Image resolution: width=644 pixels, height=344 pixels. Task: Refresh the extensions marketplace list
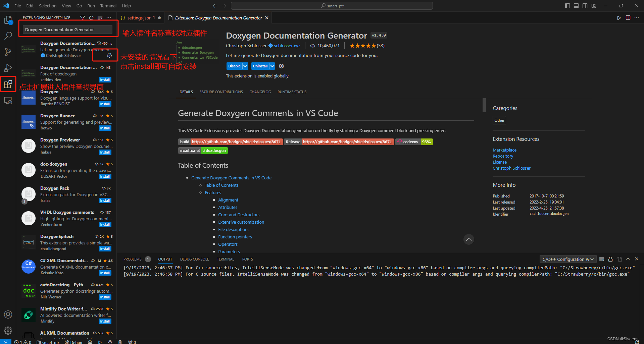[x=91, y=18]
